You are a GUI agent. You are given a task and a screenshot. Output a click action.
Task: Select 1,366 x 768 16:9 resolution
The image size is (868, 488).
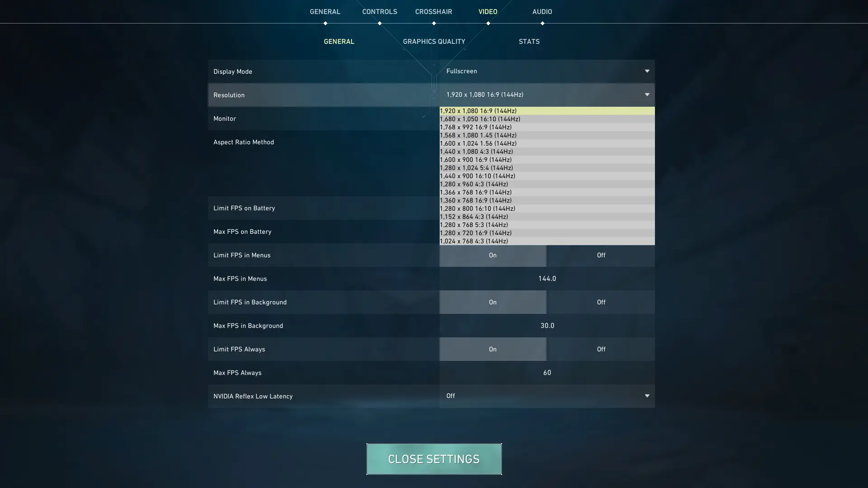tap(547, 192)
